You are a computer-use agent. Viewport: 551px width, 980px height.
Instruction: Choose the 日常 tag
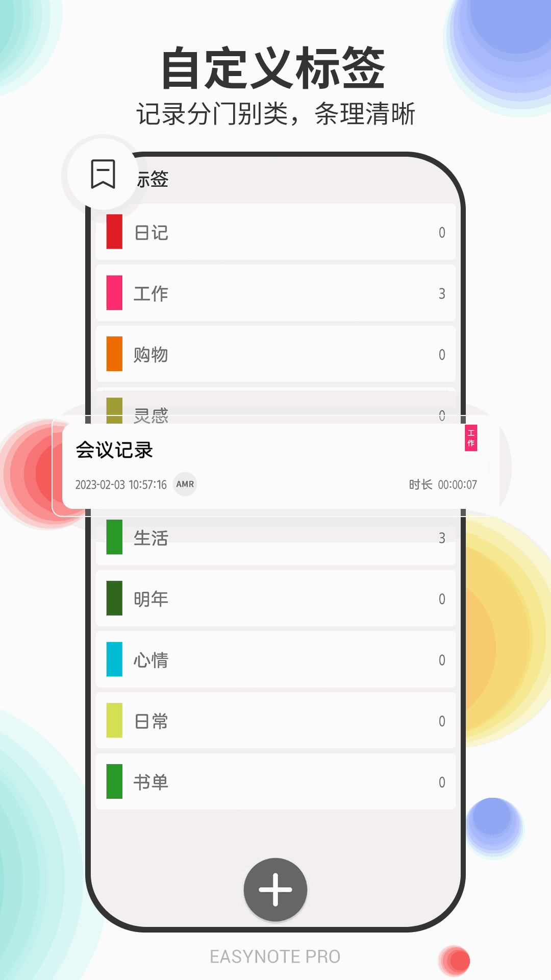click(x=275, y=721)
